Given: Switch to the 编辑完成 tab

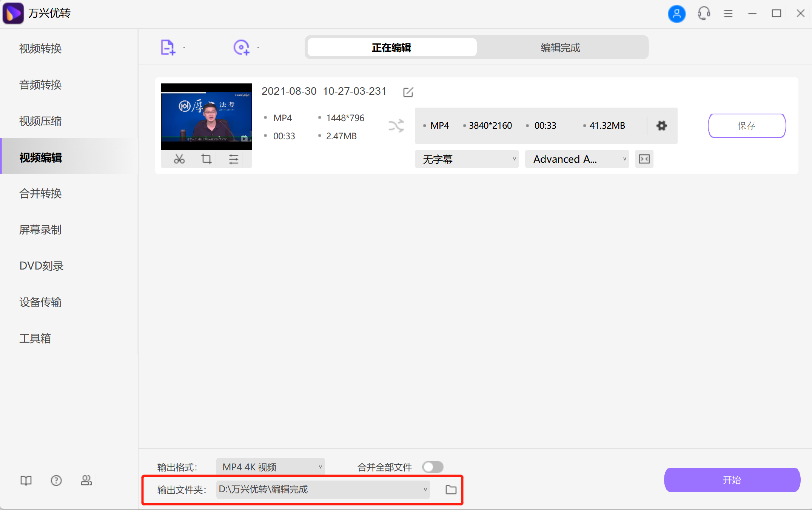Looking at the screenshot, I should 560,48.
